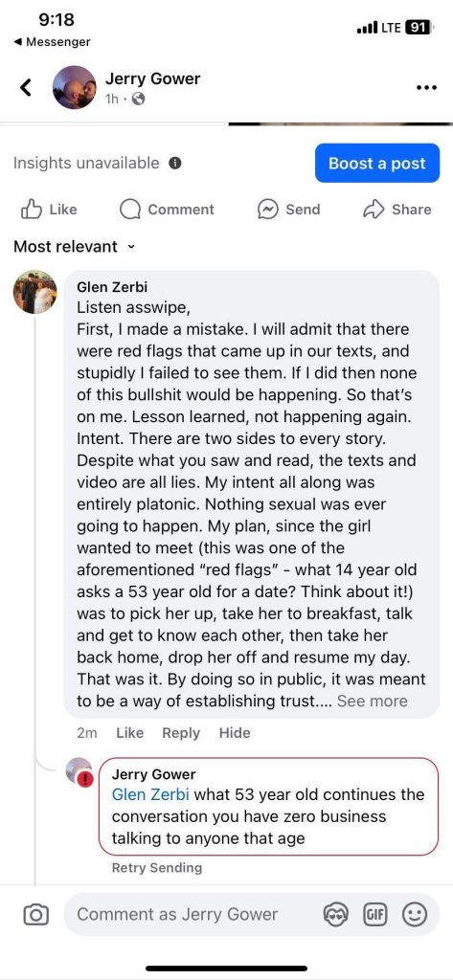The width and height of the screenshot is (453, 980).
Task: Expand comment with See more
Action: (373, 702)
